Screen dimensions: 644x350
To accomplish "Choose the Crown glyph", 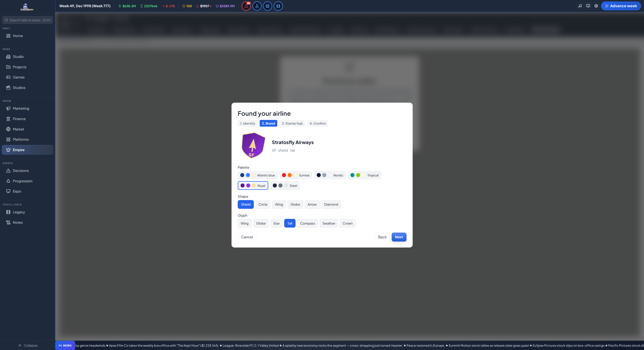I will [x=348, y=223].
